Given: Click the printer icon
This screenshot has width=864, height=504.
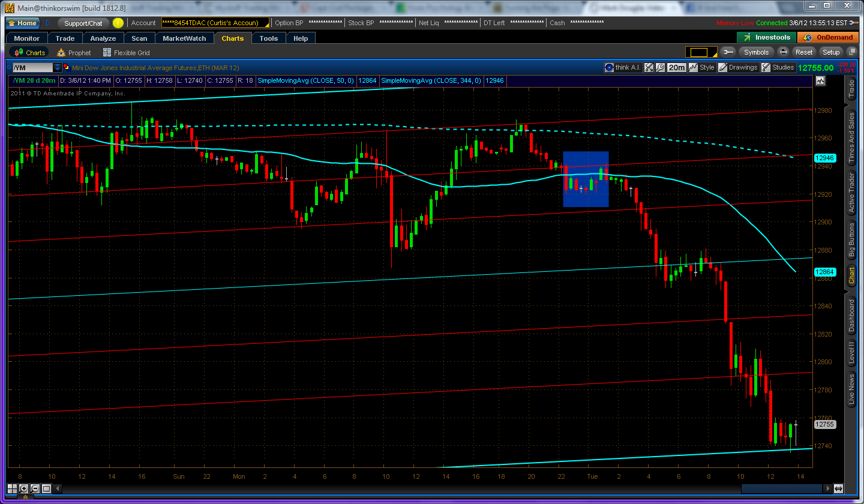Looking at the screenshot, I should pos(783,52).
